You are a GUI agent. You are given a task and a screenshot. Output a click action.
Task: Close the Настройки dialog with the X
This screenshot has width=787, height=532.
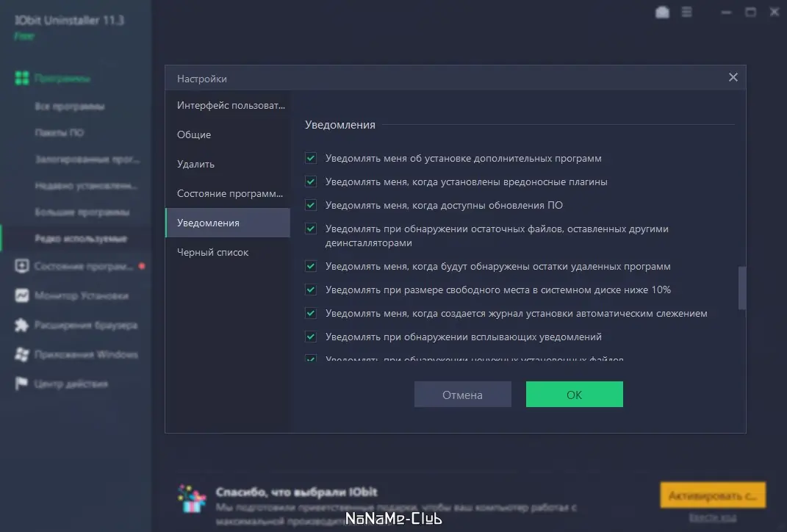[733, 77]
